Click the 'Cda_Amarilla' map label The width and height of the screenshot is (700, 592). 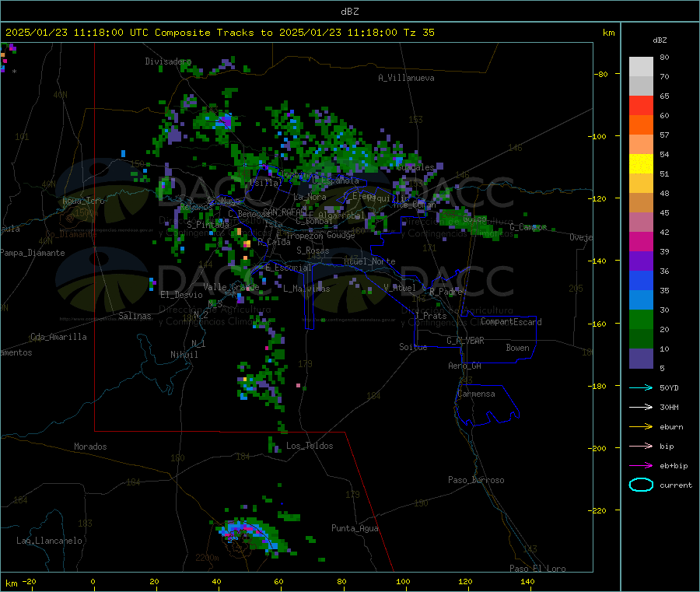coord(58,337)
